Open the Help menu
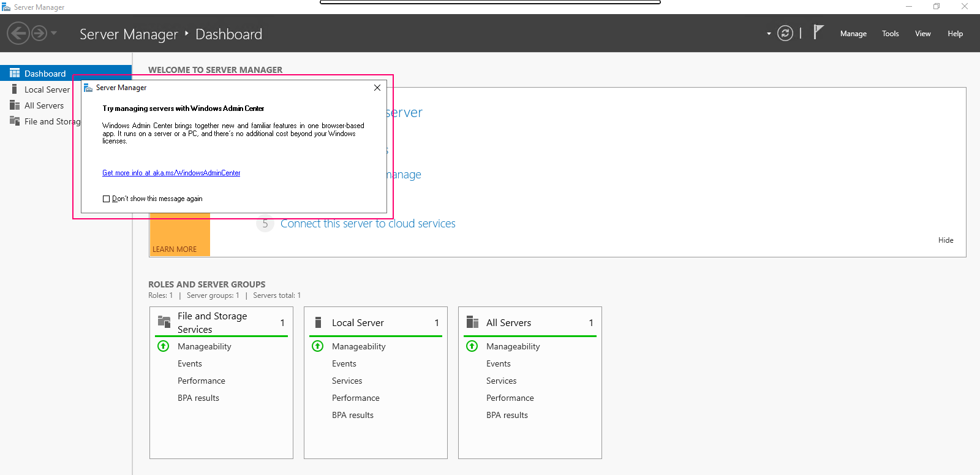Viewport: 980px width, 475px height. pos(956,34)
